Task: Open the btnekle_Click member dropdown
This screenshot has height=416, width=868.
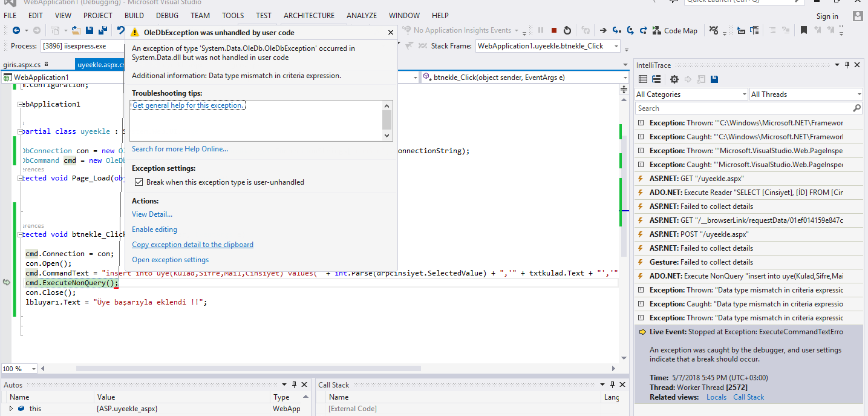Action: (524, 78)
